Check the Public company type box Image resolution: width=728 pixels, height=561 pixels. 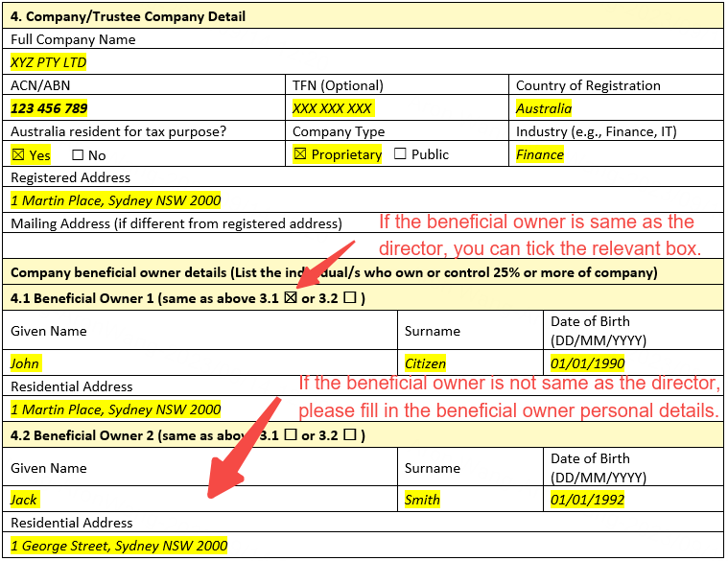(x=400, y=153)
